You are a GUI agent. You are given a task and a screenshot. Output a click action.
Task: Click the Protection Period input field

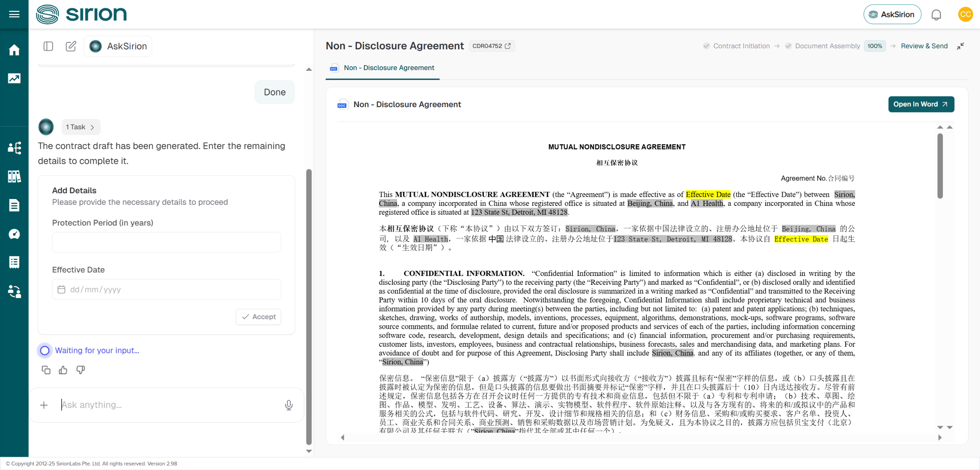pyautogui.click(x=166, y=242)
